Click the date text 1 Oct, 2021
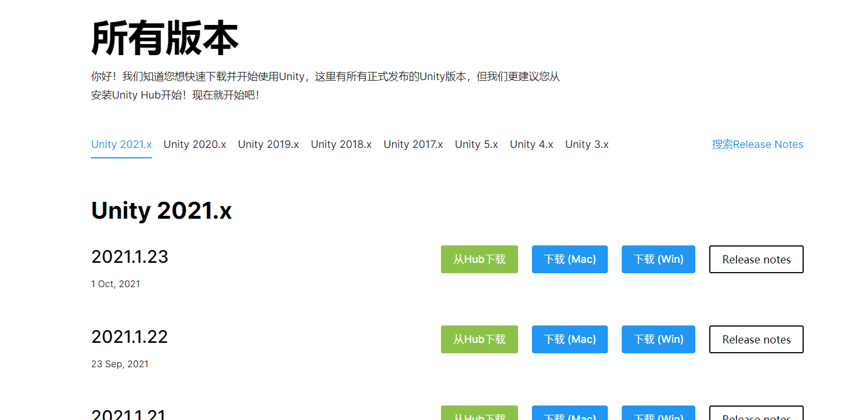 pyautogui.click(x=115, y=284)
